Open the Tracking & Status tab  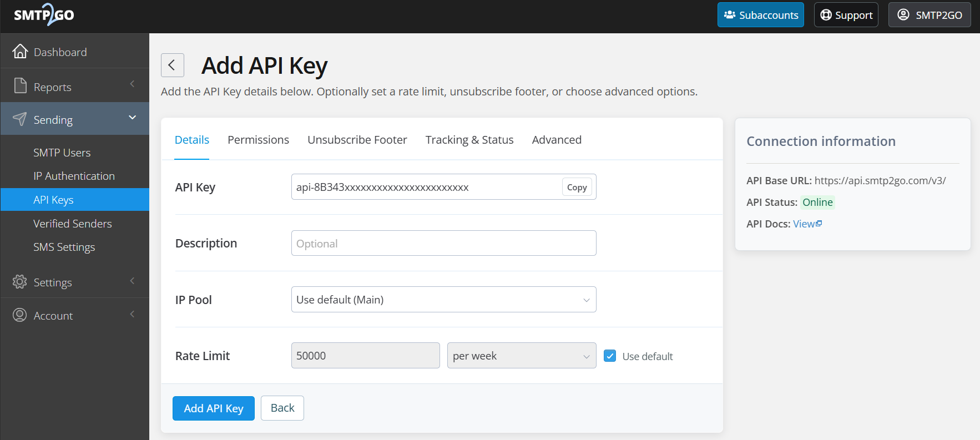click(469, 140)
